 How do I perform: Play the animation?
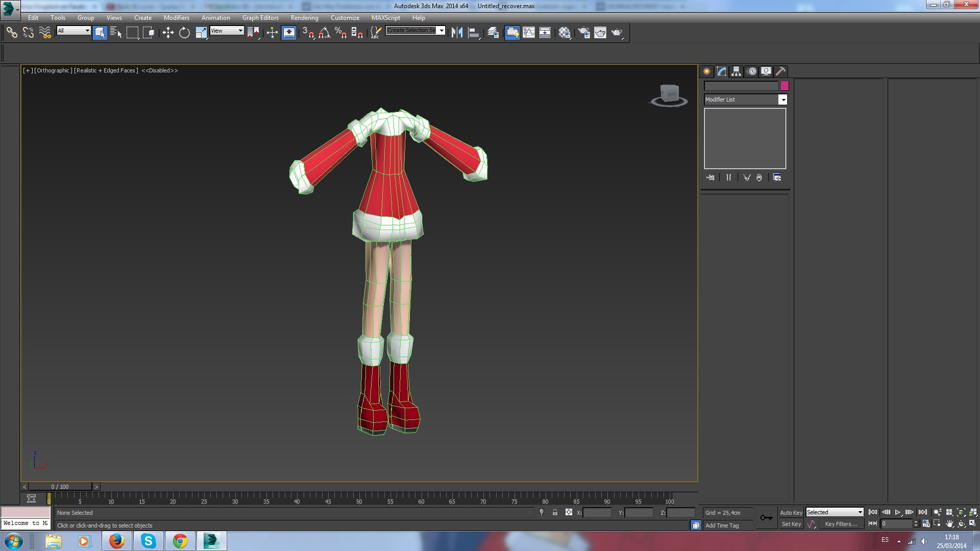click(898, 512)
